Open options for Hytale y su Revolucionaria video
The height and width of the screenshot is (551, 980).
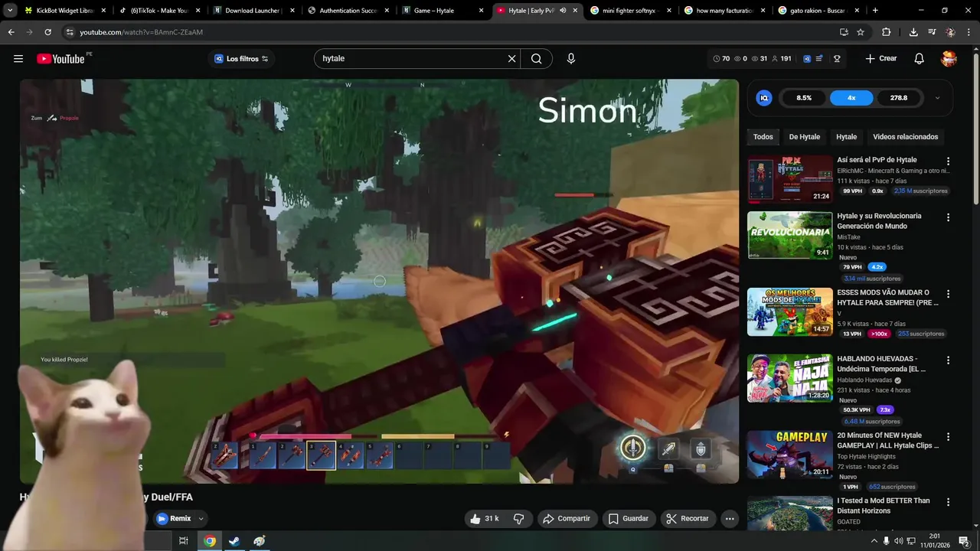[x=948, y=217]
